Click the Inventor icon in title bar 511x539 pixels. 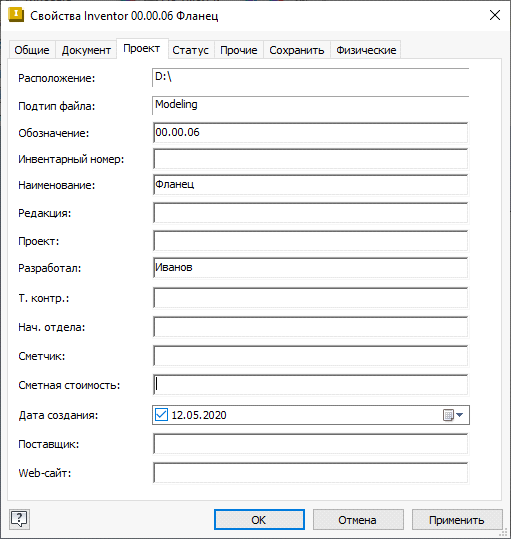coord(16,15)
